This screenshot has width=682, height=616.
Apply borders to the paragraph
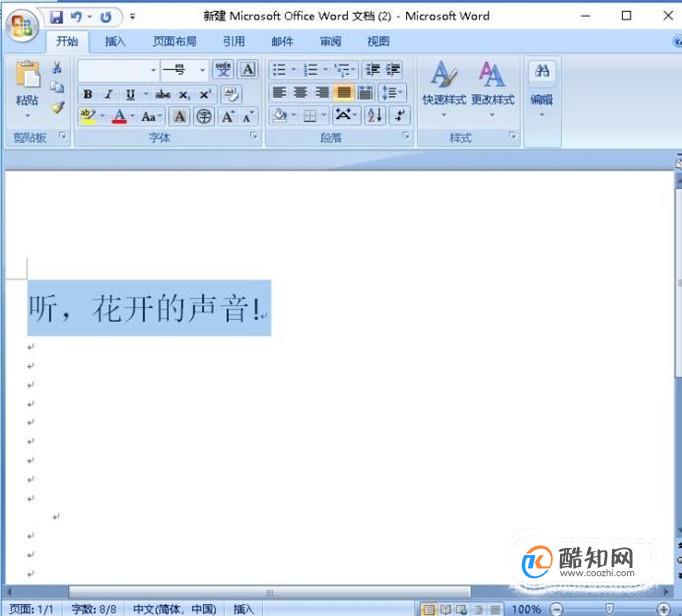pyautogui.click(x=310, y=115)
